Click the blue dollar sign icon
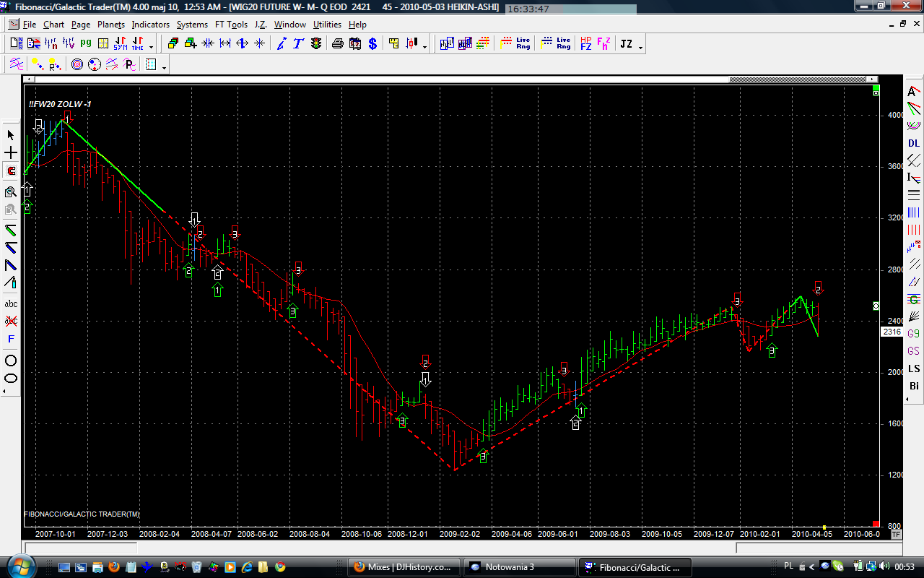Image resolution: width=924 pixels, height=578 pixels. coord(372,44)
